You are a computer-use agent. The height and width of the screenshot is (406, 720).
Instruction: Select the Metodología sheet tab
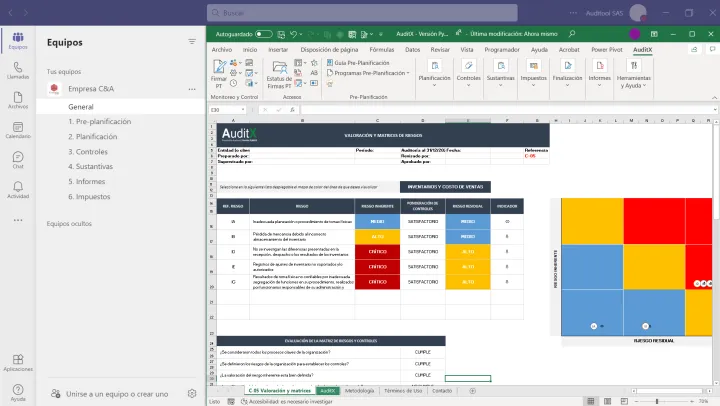(x=360, y=391)
